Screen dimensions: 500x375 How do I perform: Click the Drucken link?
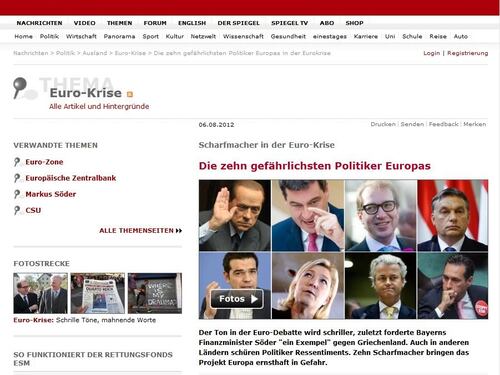(383, 124)
